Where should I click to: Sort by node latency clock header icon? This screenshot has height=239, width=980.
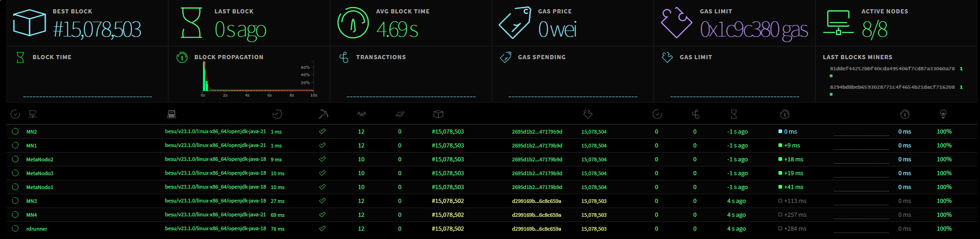click(x=277, y=114)
